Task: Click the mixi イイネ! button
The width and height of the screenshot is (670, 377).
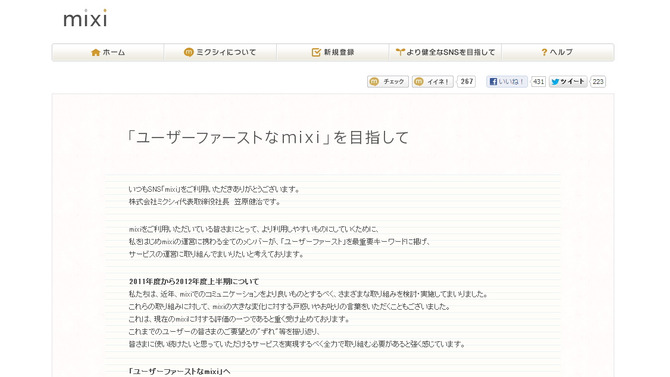Action: pos(432,82)
